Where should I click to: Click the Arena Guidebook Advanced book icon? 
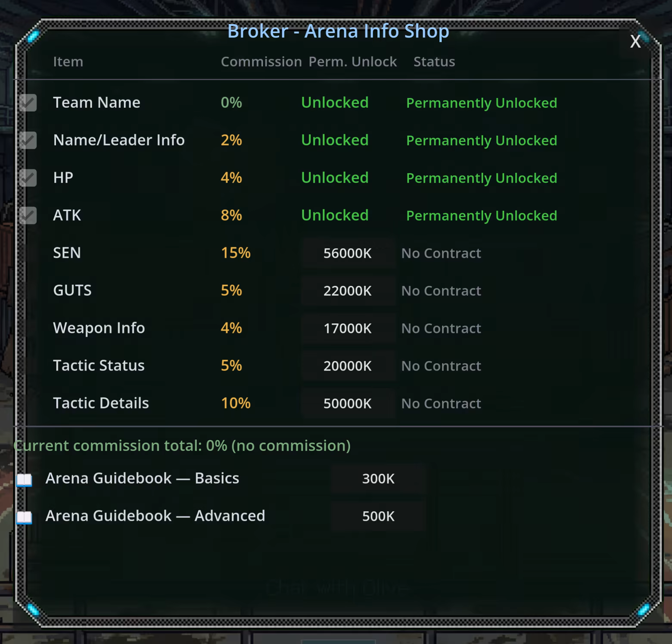(24, 517)
